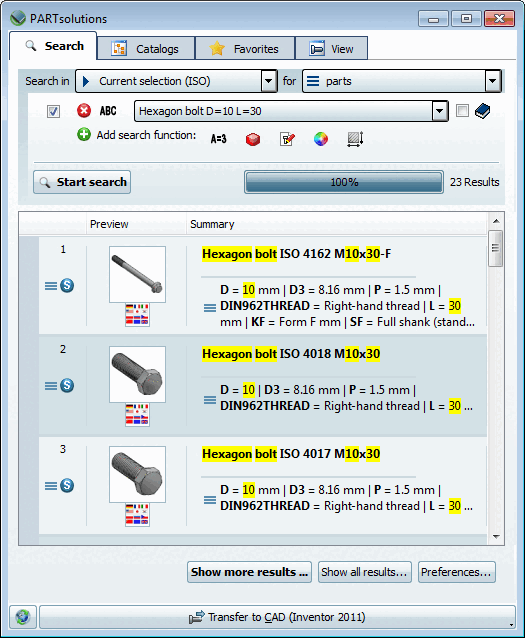
Task: Click the 100% search progress bar
Action: click(344, 182)
